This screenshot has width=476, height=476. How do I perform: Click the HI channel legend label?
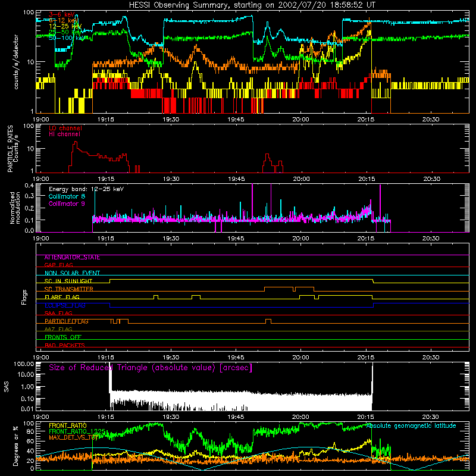point(65,134)
